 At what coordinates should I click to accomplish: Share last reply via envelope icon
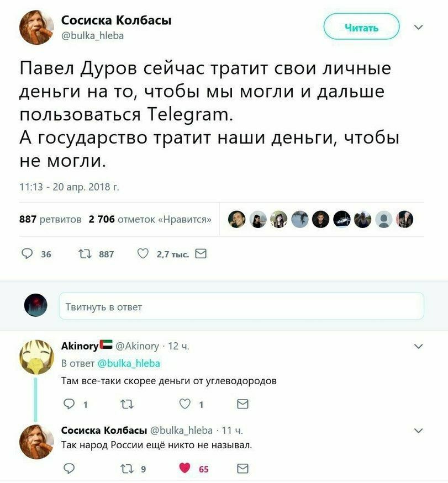pyautogui.click(x=243, y=469)
